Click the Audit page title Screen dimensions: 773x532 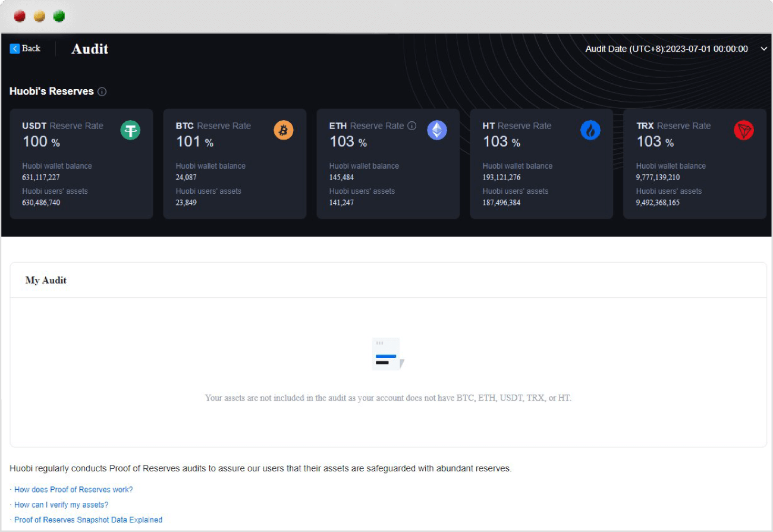(x=90, y=49)
